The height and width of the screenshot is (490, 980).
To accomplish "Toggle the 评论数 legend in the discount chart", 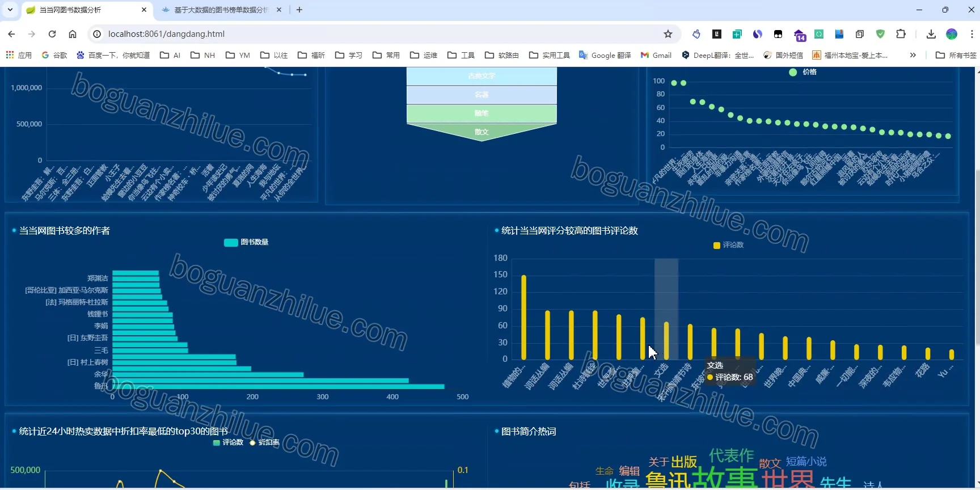I will tap(228, 442).
